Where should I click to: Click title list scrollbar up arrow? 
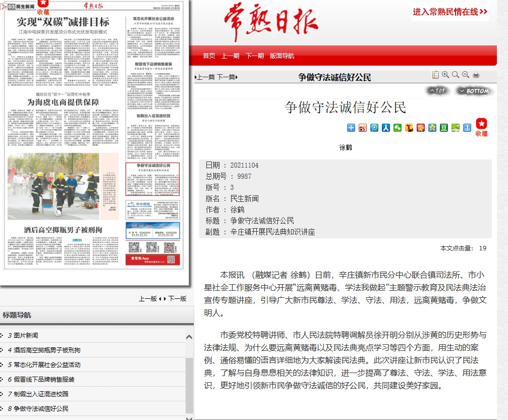[190, 337]
